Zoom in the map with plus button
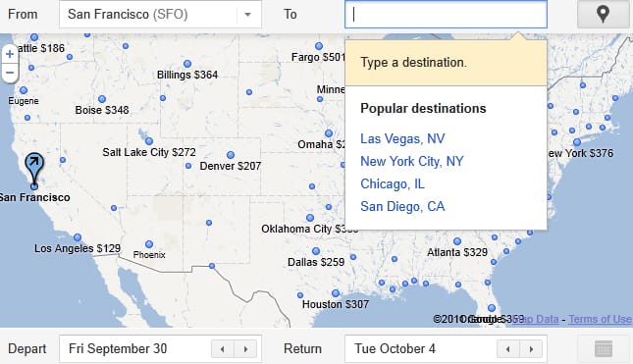This screenshot has height=364, width=633. 10,54
